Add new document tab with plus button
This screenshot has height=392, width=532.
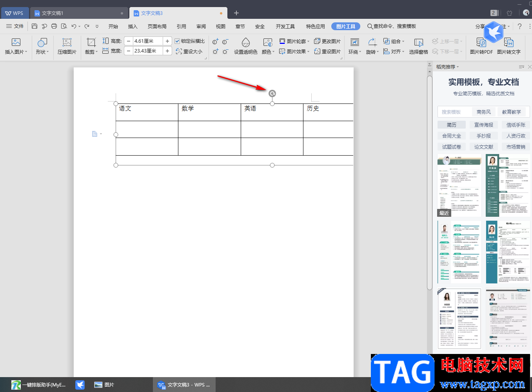[x=236, y=13]
